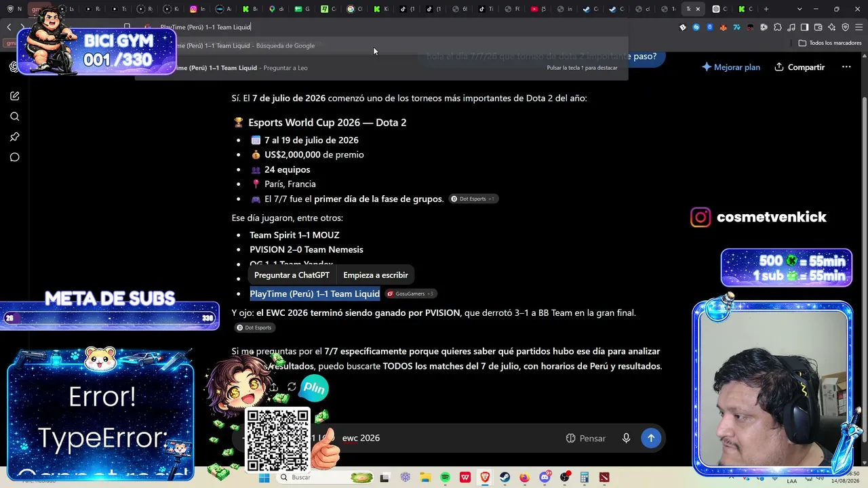The width and height of the screenshot is (868, 488).
Task: Open Calculator from the taskbar
Action: point(585,478)
